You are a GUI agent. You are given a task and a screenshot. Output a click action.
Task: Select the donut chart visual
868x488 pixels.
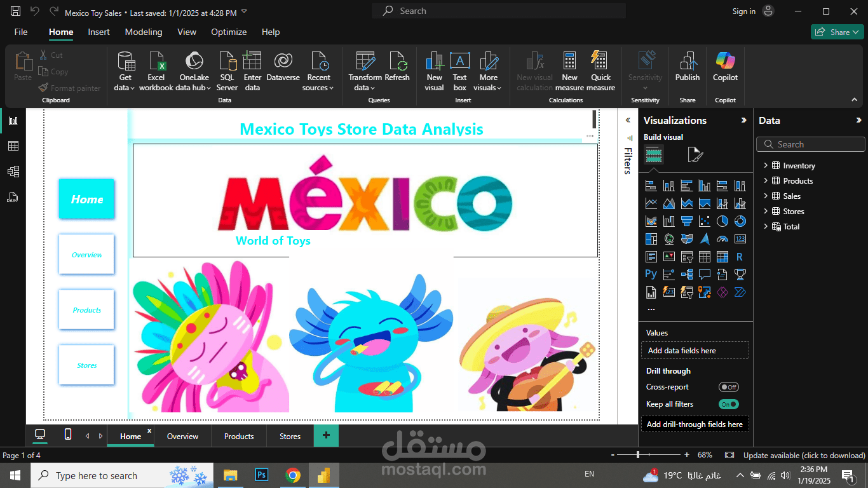[740, 221]
